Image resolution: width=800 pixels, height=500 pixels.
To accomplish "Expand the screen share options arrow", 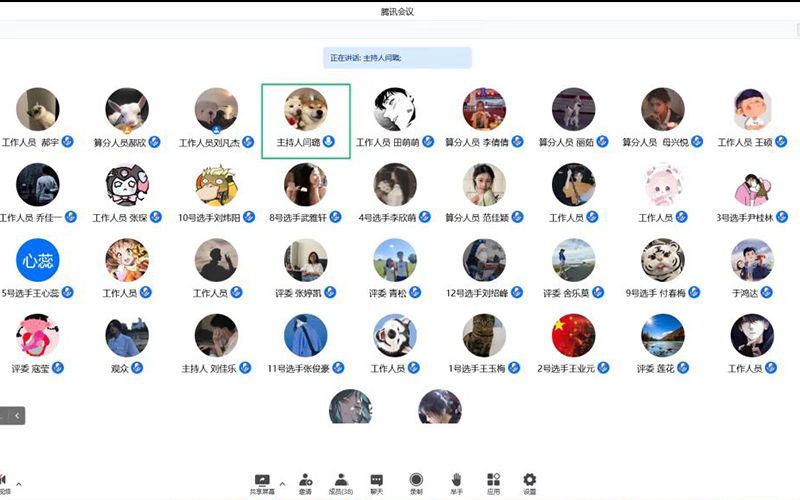I will point(283,484).
